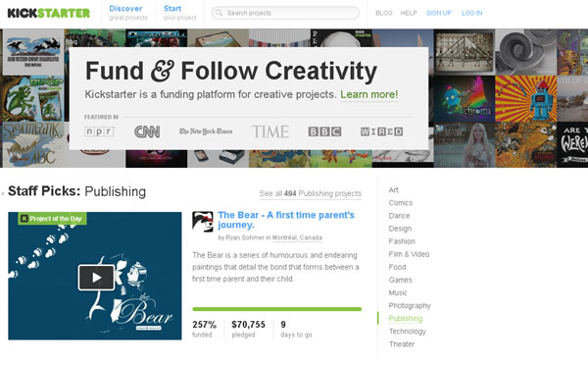This screenshot has width=588, height=367.
Task: Open The Bear project title link
Action: coord(286,220)
